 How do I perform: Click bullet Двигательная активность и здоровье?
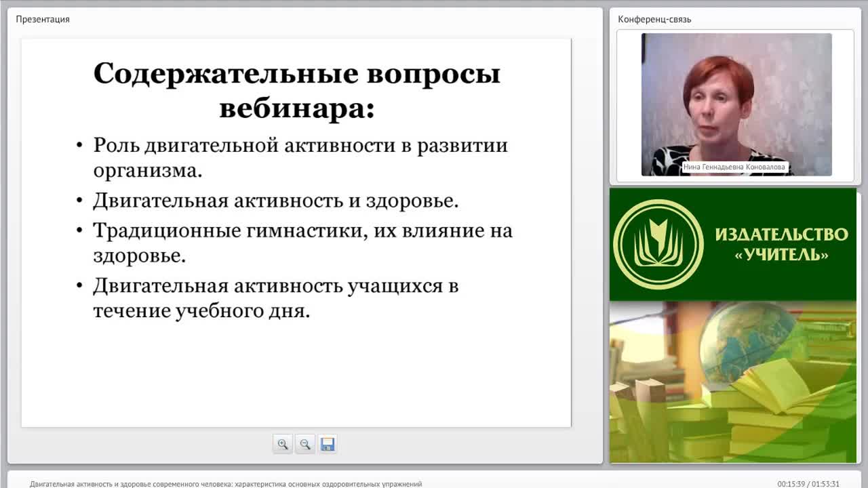coord(276,201)
